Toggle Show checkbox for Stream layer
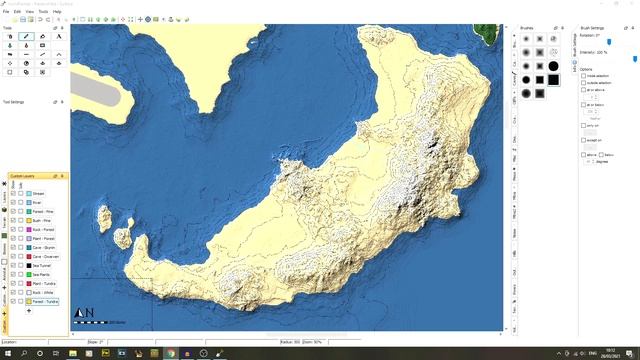The height and width of the screenshot is (360, 640). click(x=13, y=193)
